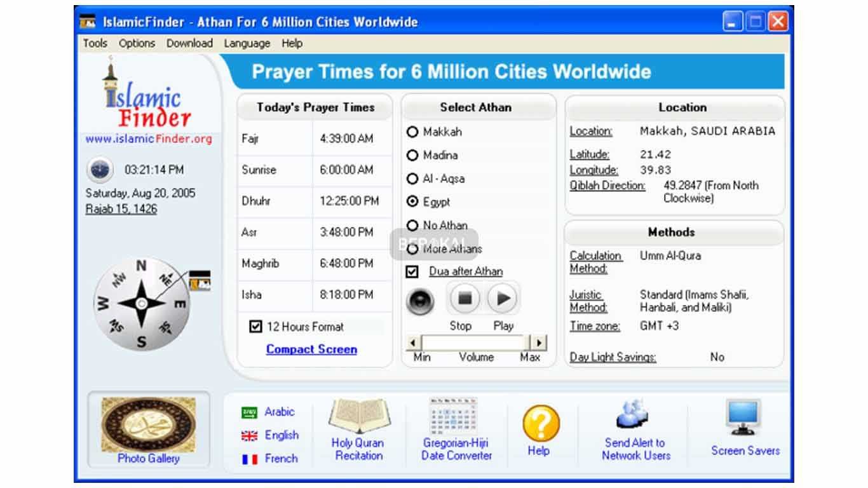The height and width of the screenshot is (488, 868).
Task: Choose the No Athan option
Action: (x=412, y=225)
